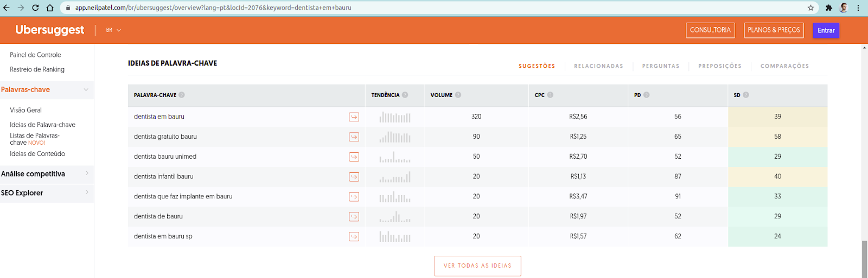This screenshot has height=278, width=868.
Task: Click the Planos & Preços button
Action: [774, 30]
